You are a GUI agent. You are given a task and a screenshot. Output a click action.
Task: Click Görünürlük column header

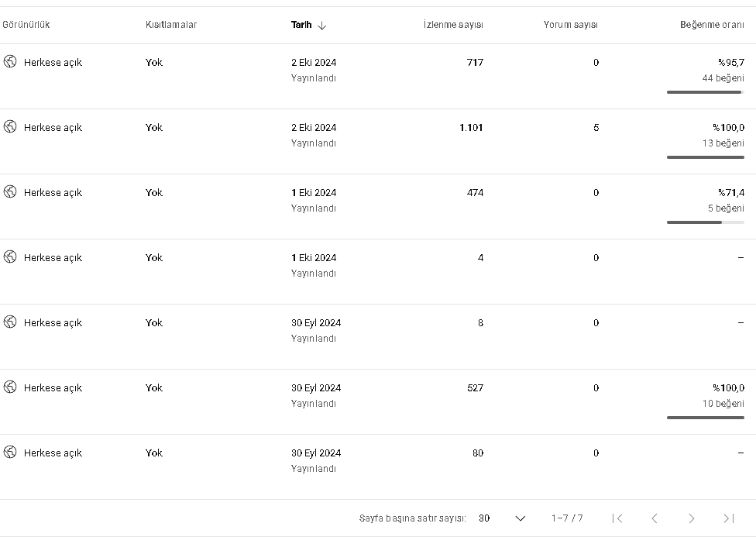(x=26, y=25)
